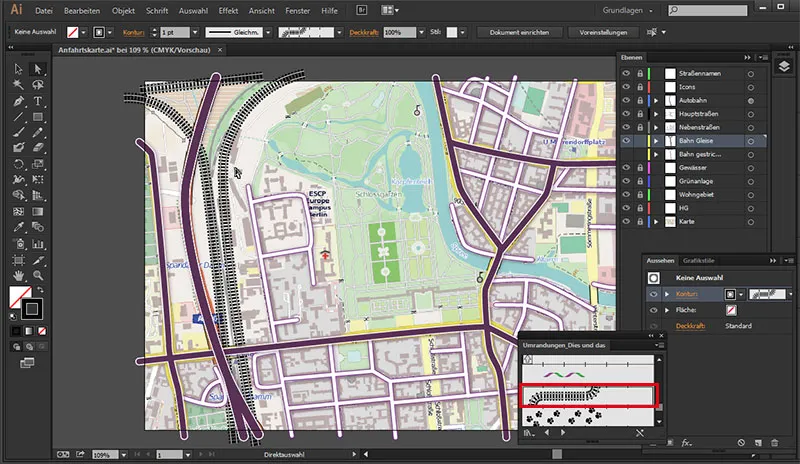Expand the Karte layer
Viewport: 800px width, 464px height.
pyautogui.click(x=656, y=222)
